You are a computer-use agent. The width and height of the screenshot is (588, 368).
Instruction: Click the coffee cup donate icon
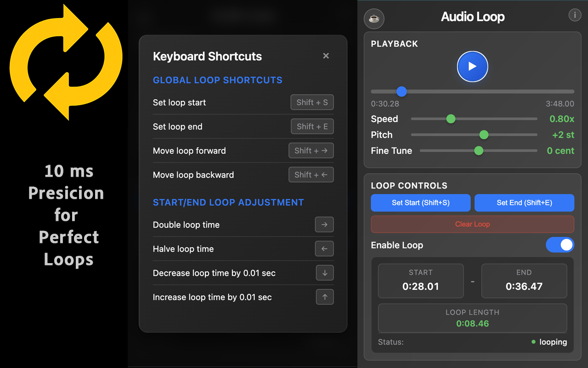374,19
